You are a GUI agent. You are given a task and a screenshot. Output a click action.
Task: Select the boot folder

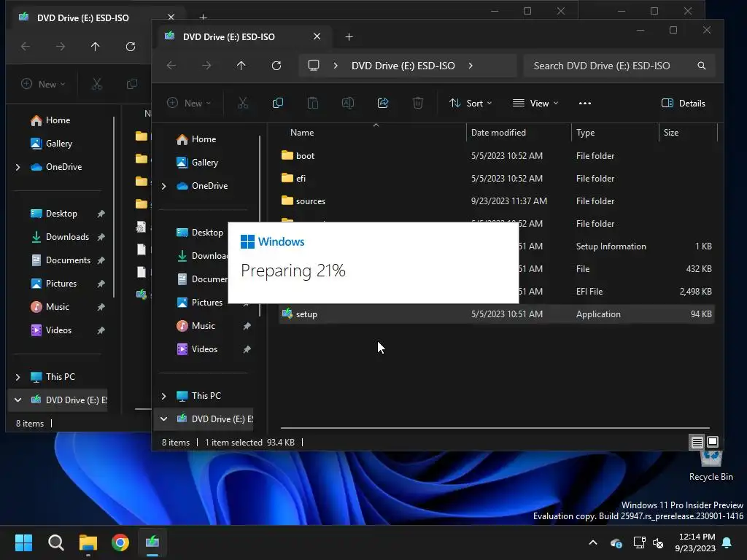(306, 156)
